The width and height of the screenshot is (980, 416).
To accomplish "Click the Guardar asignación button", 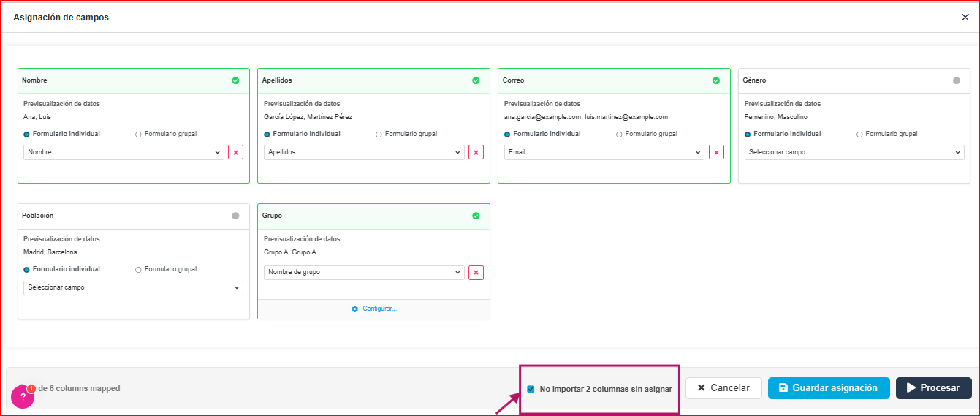I will coord(828,388).
